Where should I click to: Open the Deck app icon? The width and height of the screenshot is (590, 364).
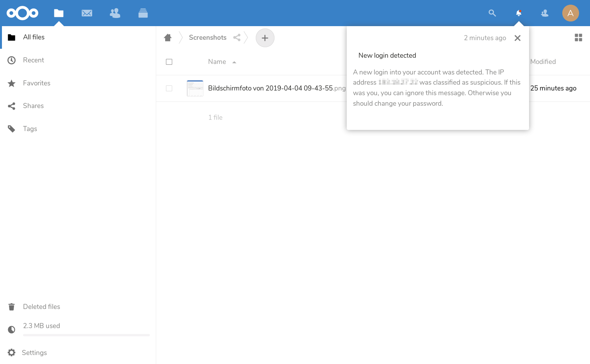pos(143,13)
